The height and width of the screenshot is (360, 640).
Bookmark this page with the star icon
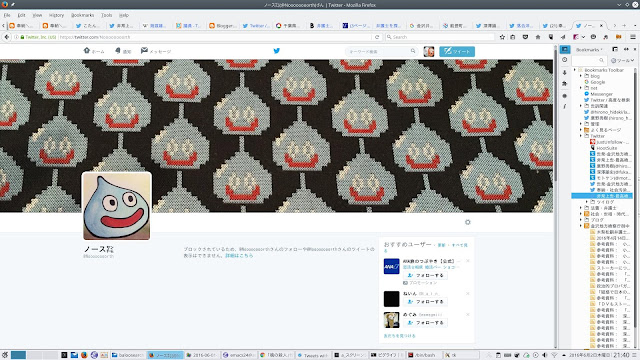[502, 37]
